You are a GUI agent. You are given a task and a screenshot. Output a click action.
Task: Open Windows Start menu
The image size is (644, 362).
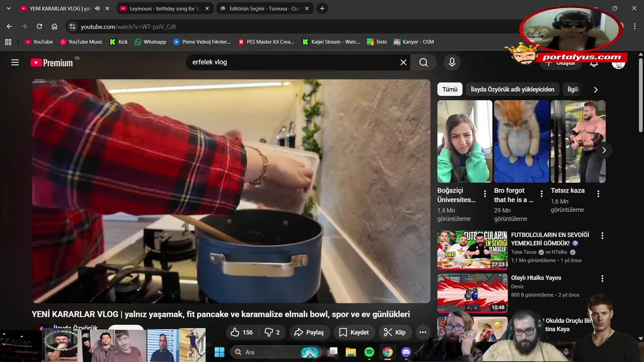click(219, 352)
